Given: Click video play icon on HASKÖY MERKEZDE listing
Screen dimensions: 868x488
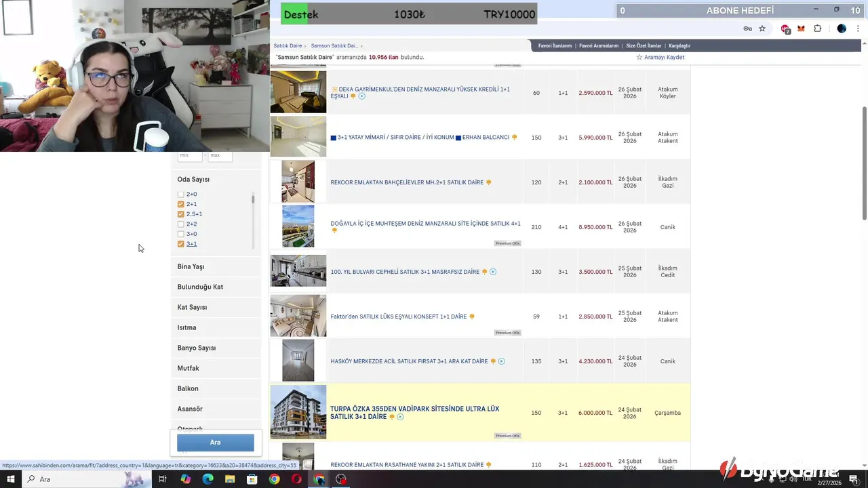Looking at the screenshot, I should 501,361.
